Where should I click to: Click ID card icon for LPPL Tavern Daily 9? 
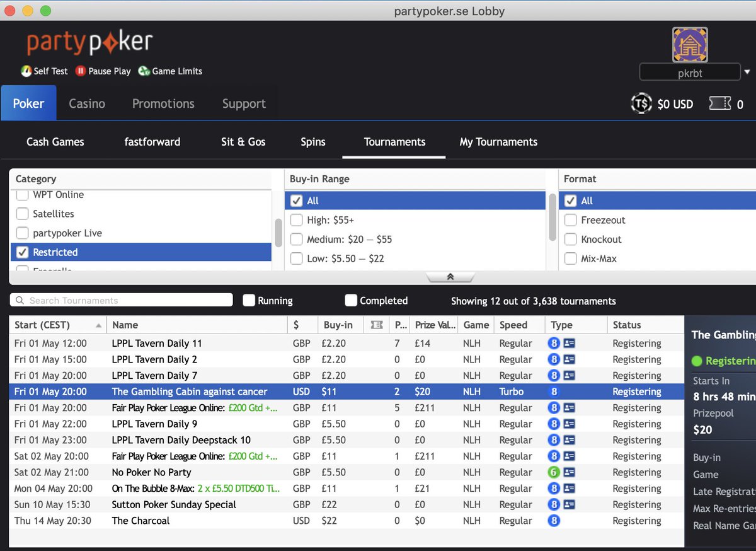(569, 424)
